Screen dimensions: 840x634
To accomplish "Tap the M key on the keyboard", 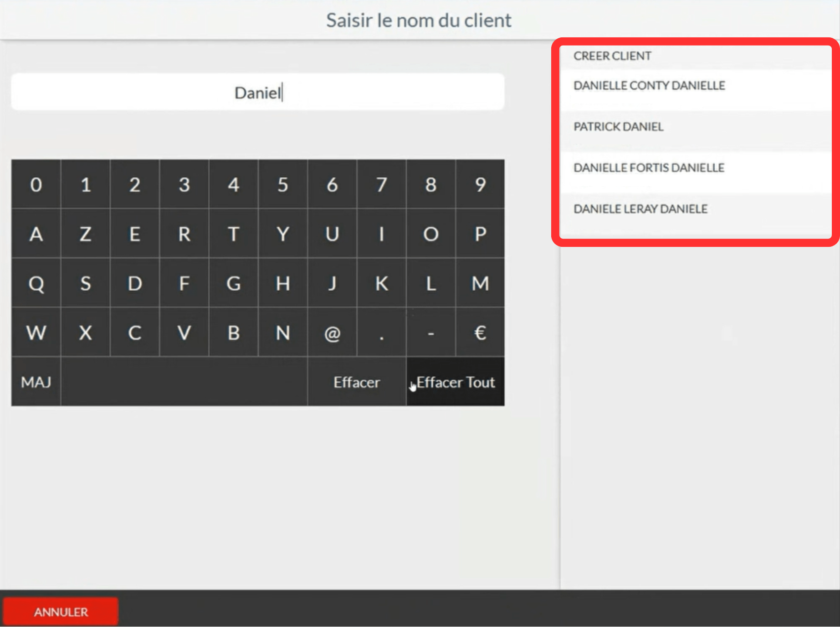I will (x=480, y=283).
